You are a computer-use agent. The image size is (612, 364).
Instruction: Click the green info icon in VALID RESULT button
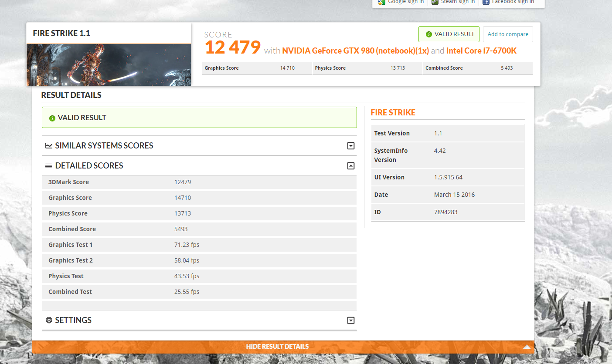click(x=429, y=34)
